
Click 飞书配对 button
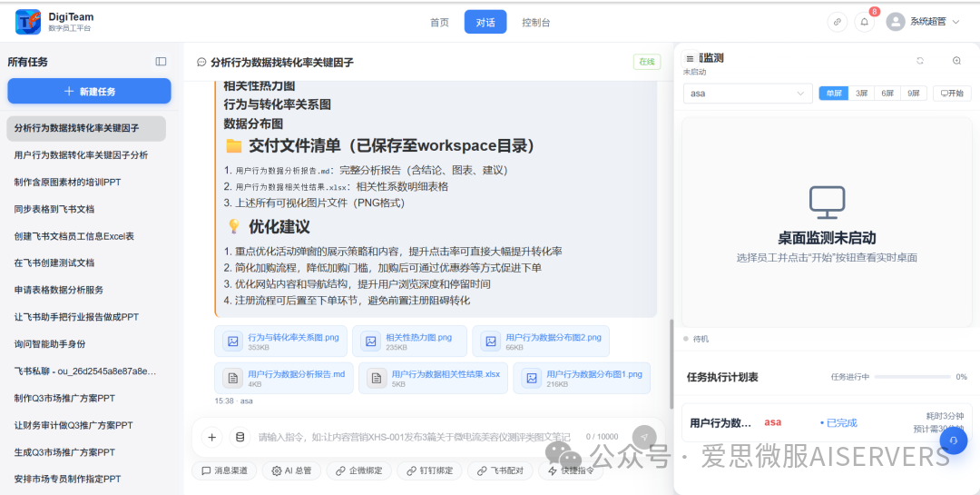click(500, 470)
